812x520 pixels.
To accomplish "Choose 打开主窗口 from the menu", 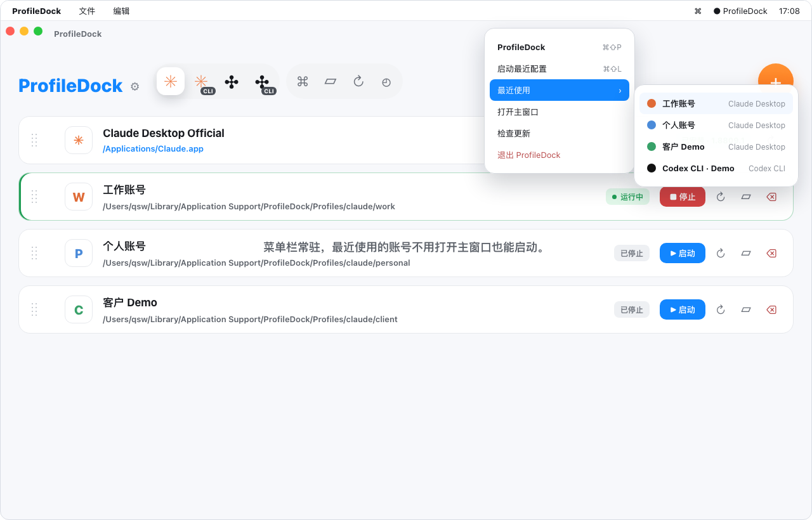I will [x=560, y=112].
